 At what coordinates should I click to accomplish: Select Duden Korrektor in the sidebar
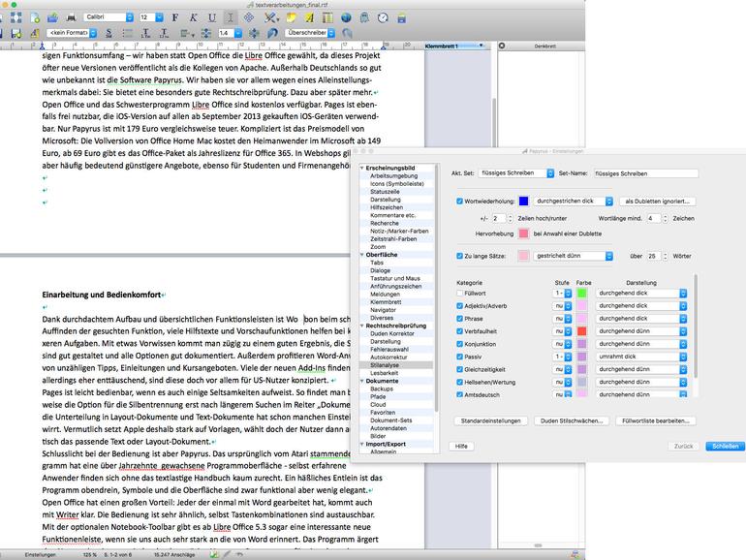392,332
